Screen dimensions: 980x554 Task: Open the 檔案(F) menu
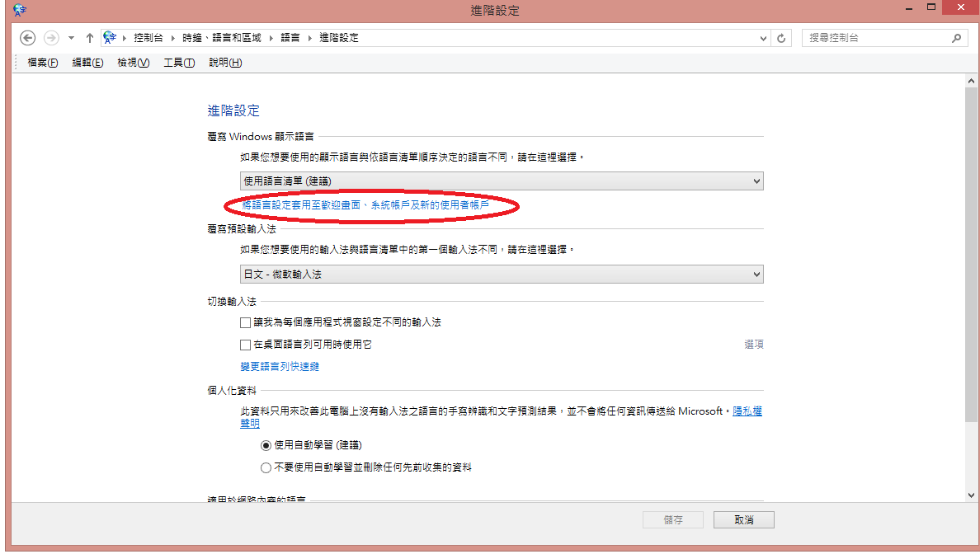(x=42, y=63)
